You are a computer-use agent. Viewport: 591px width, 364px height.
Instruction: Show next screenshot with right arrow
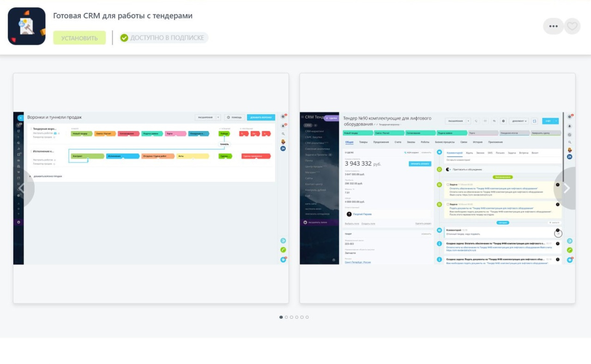click(567, 188)
